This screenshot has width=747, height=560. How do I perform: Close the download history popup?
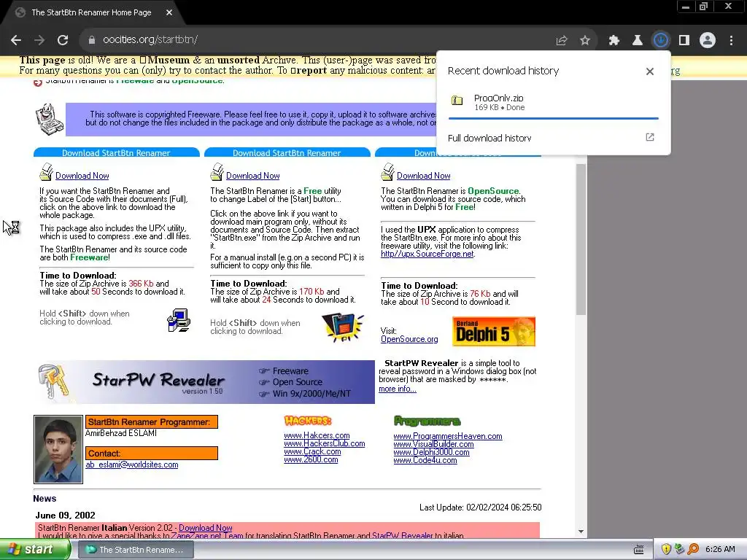650,71
